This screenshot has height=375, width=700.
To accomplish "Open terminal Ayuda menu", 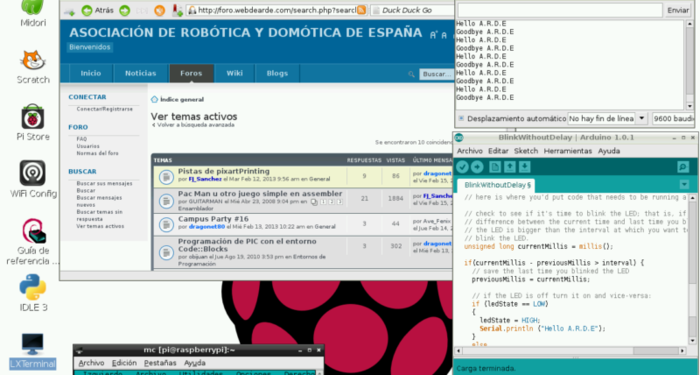I will pos(195,363).
